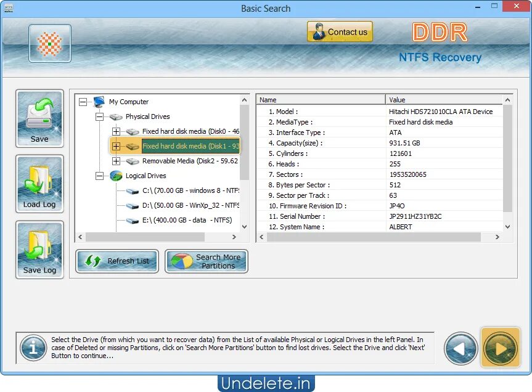Click the tree panel scroll left arrow

pos(80,237)
